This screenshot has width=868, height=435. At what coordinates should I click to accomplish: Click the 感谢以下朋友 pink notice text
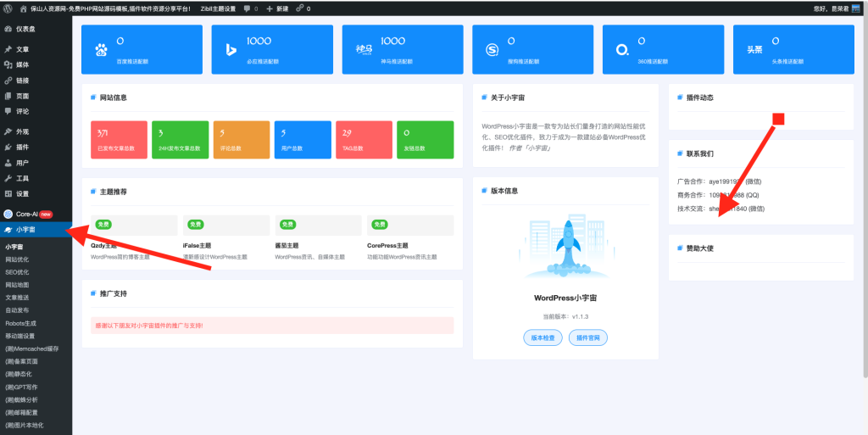[x=149, y=326]
